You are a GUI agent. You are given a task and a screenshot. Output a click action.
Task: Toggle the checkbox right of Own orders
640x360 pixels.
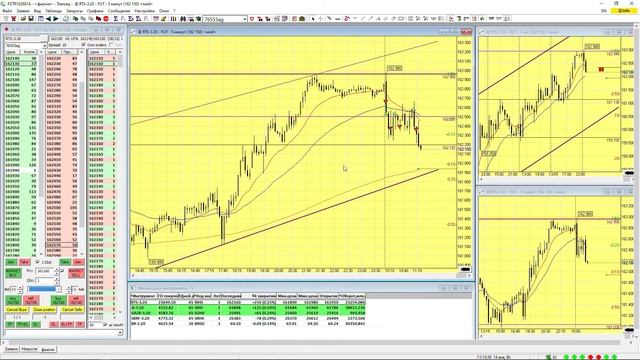[x=111, y=45]
